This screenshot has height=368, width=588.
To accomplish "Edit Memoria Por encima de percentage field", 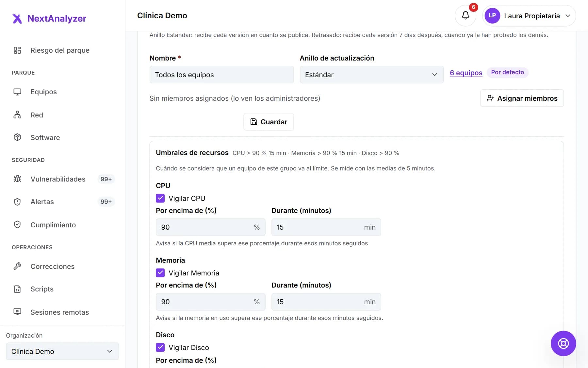I will (210, 302).
